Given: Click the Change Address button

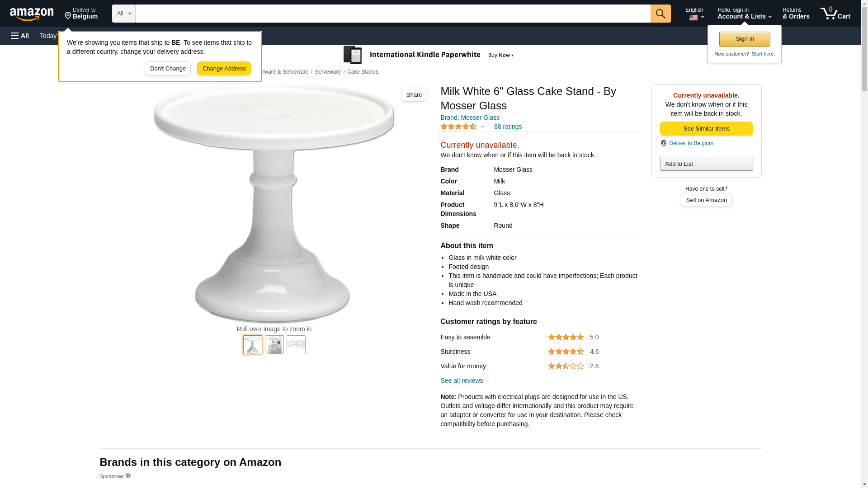Looking at the screenshot, I should click(x=224, y=69).
